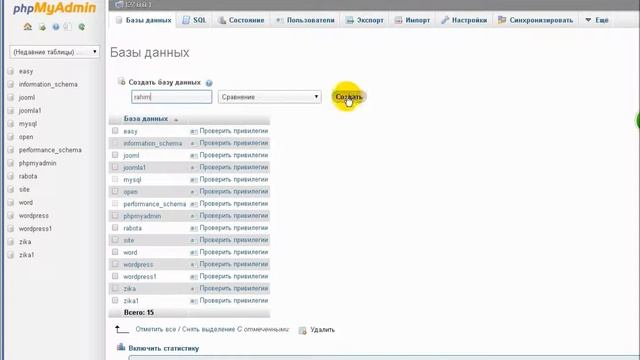The width and height of the screenshot is (640, 360).
Task: Tick the checkbox for wordpress1 database
Action: pos(115,276)
